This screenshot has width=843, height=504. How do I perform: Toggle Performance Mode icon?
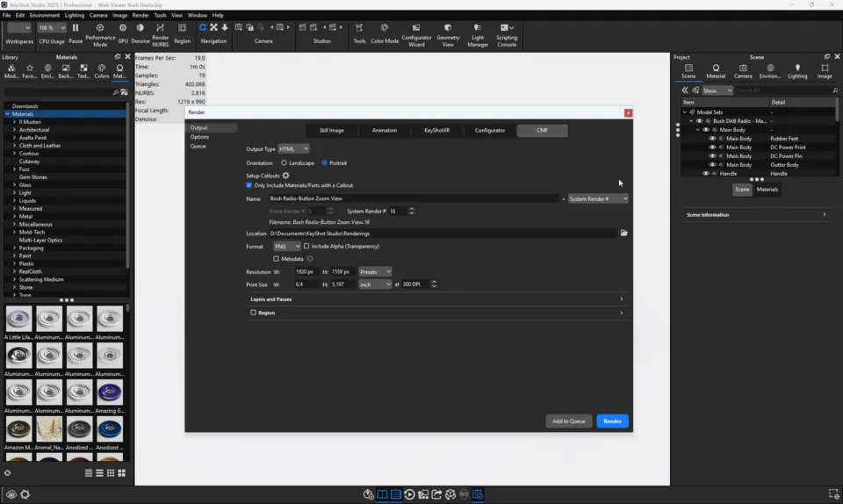coord(100,28)
